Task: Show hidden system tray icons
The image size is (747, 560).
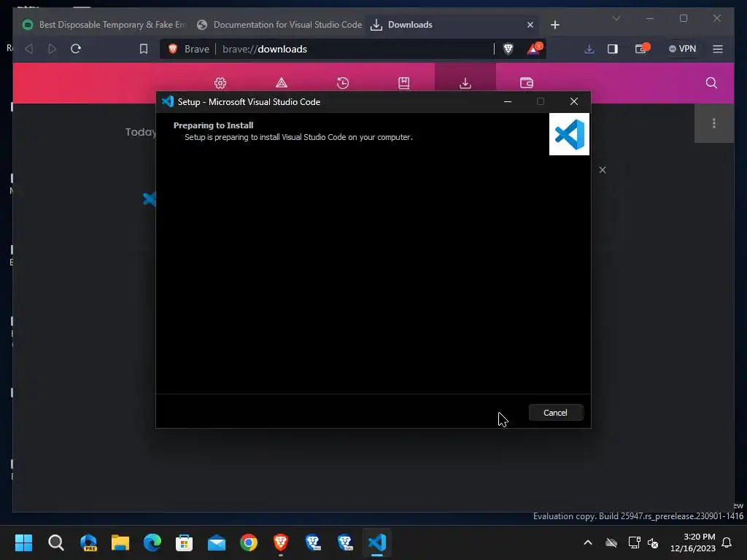Action: [x=588, y=542]
